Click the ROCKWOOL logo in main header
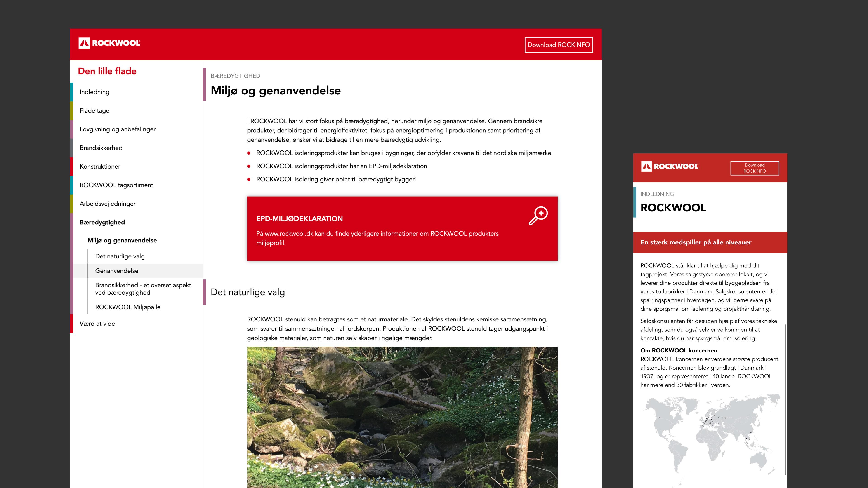 [x=109, y=43]
